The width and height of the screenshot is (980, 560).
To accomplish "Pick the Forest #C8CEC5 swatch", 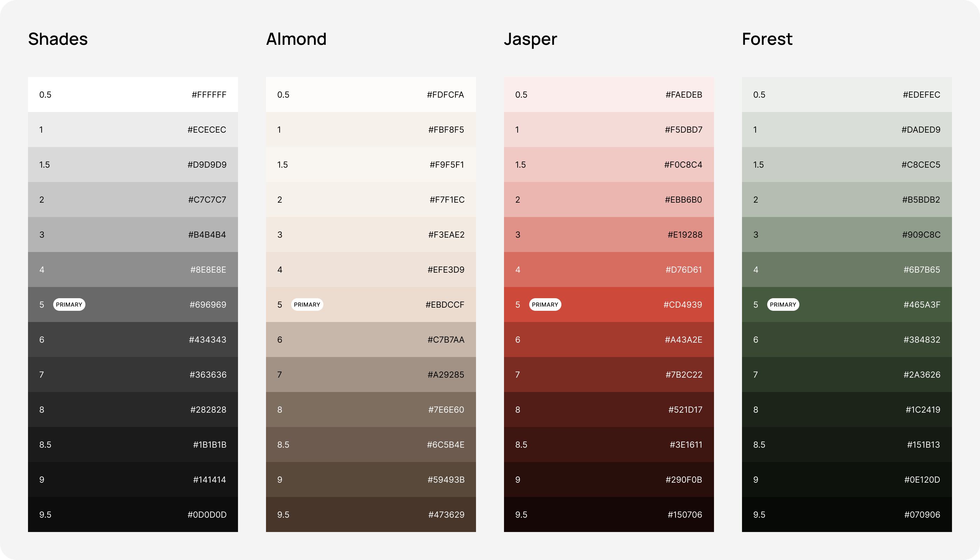I will (x=847, y=164).
